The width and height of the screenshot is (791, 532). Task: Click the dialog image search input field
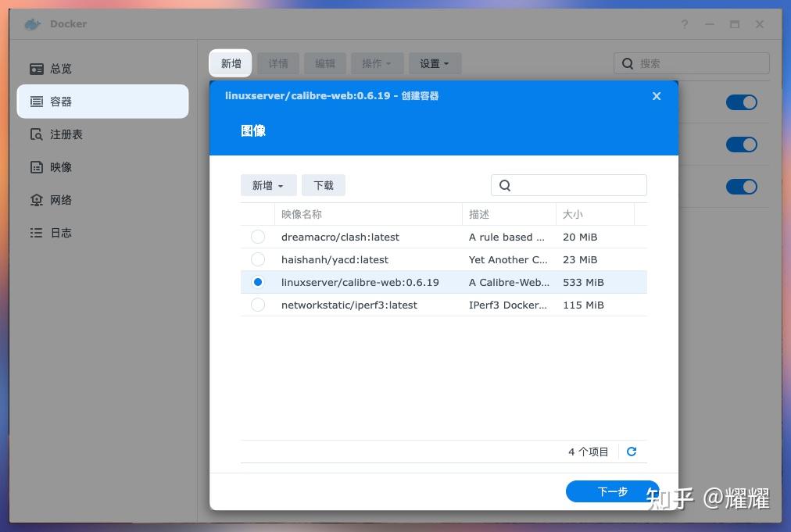click(568, 185)
